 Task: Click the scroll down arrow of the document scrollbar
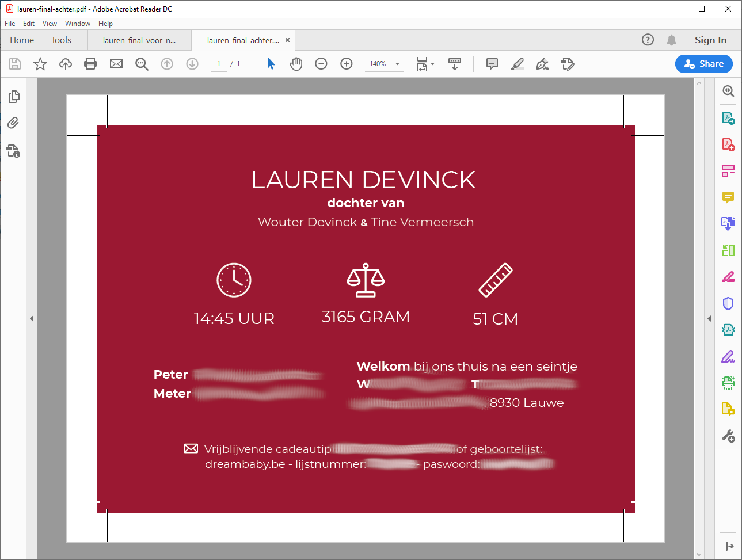coord(699,555)
